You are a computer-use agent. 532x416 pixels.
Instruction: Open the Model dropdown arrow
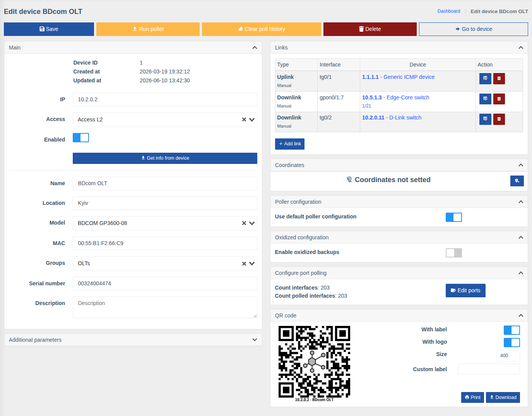pos(252,223)
